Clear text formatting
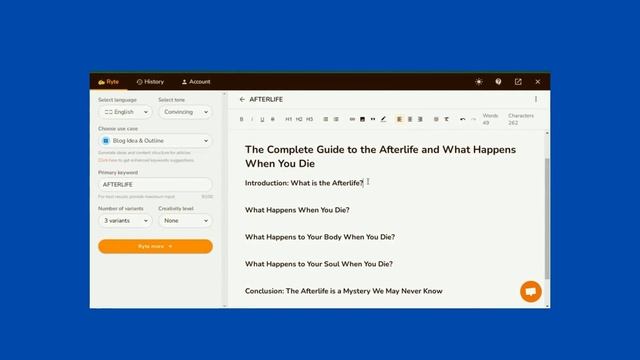 [447, 119]
